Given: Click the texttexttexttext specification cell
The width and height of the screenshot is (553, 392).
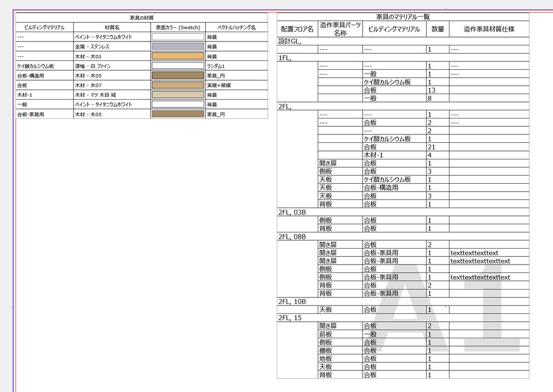Looking at the screenshot, I should tap(489, 252).
